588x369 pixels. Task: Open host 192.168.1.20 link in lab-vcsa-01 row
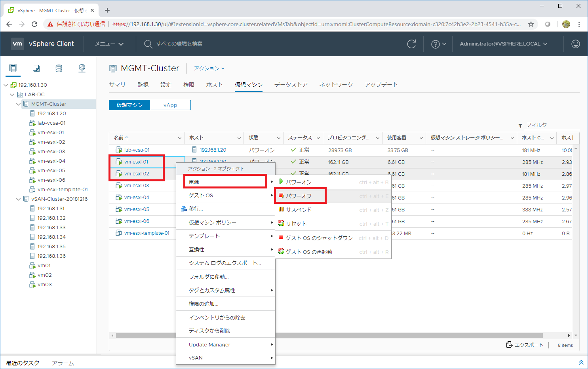(213, 150)
